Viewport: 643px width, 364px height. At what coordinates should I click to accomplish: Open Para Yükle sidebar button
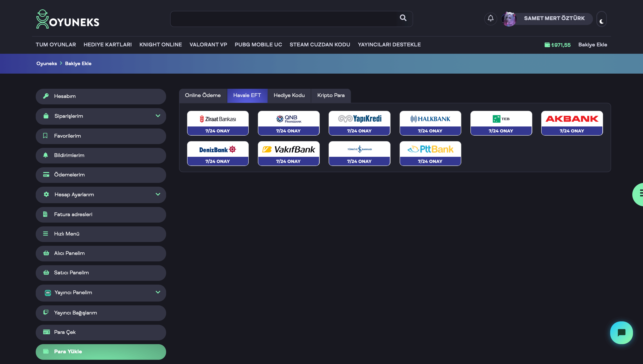[x=101, y=352]
